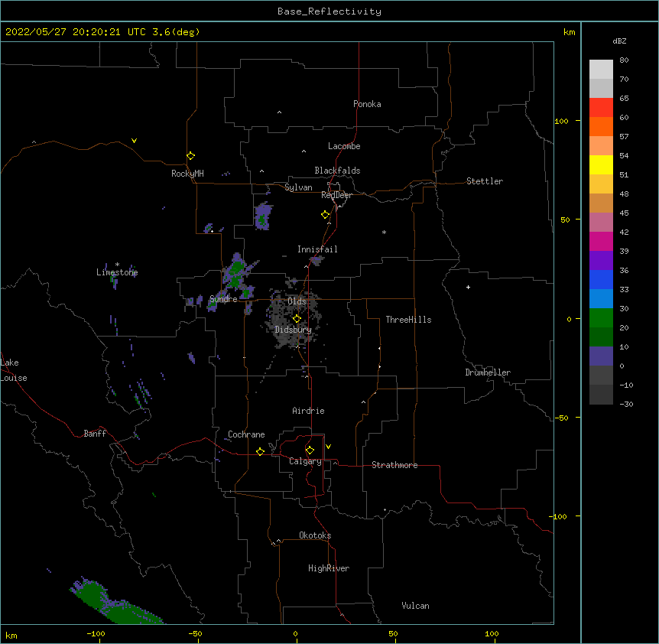Click the white plus marker west of Drumheller

point(468,287)
